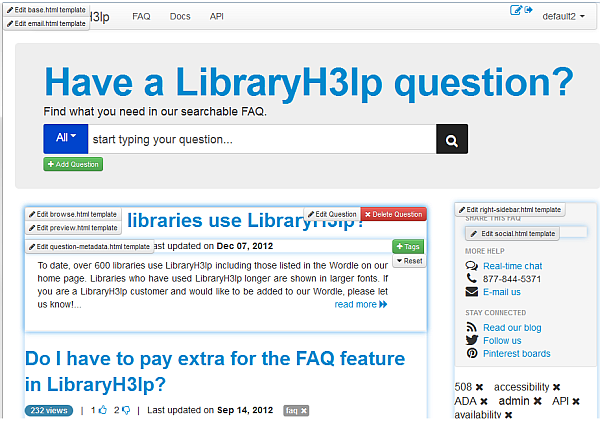This screenshot has width=600, height=421.
Task: Click Edit email.html template button
Action: click(46, 24)
